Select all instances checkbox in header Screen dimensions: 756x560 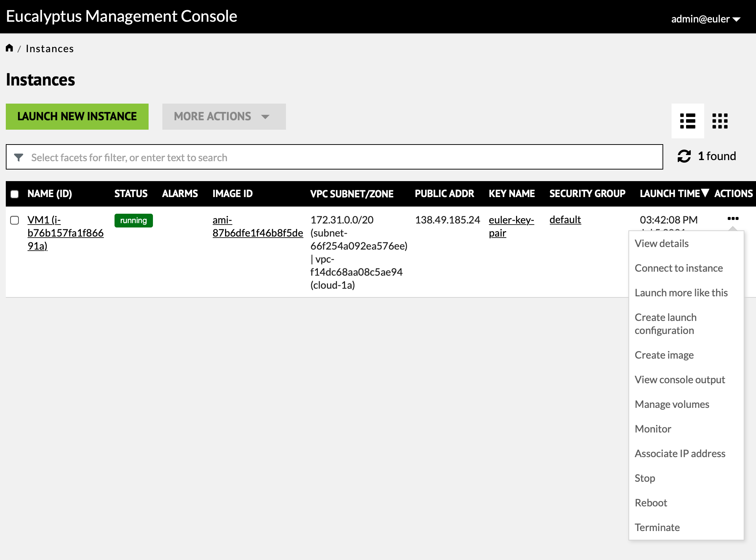point(14,194)
